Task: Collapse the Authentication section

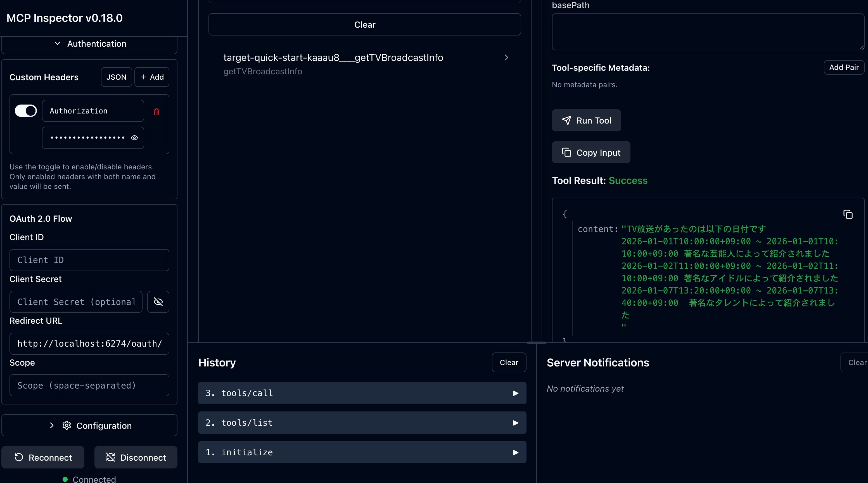Action: (90, 44)
